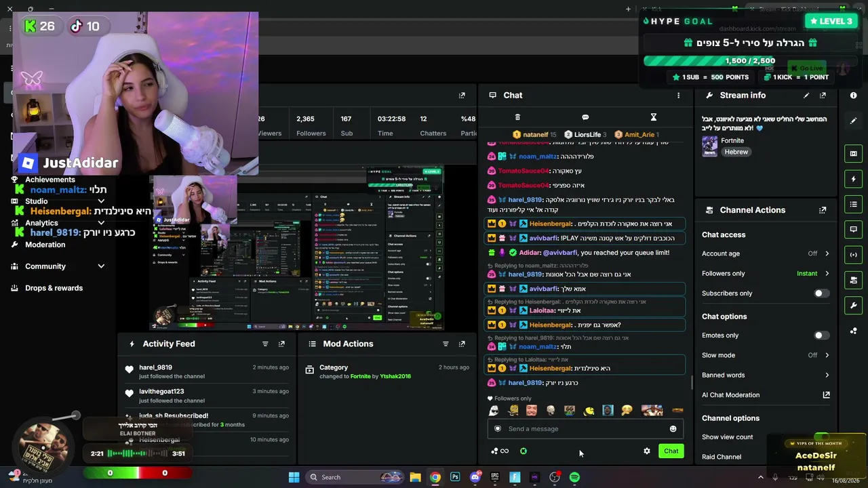The image size is (868, 488).
Task: Click the hourglass icon in chat toolbar
Action: [x=654, y=117]
